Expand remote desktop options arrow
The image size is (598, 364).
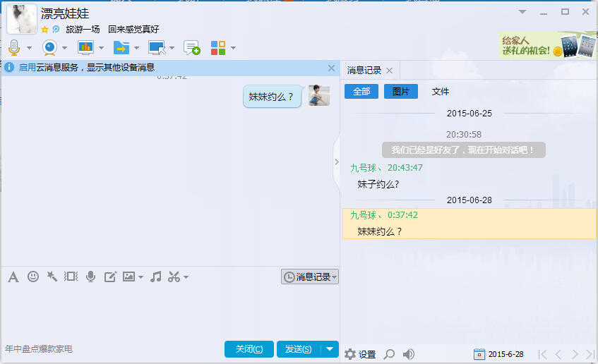point(172,48)
